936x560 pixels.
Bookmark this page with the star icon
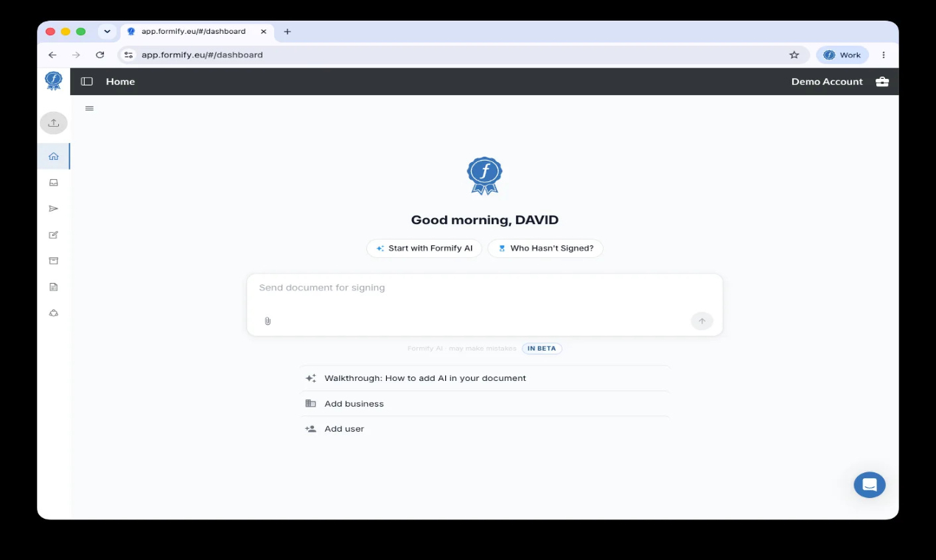[794, 55]
